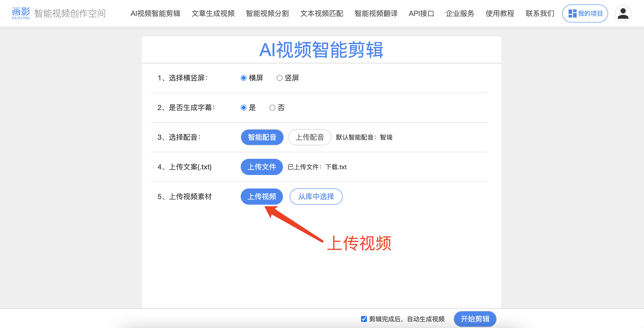Click 从库中选择 to pick from library
644x328 pixels.
[316, 196]
